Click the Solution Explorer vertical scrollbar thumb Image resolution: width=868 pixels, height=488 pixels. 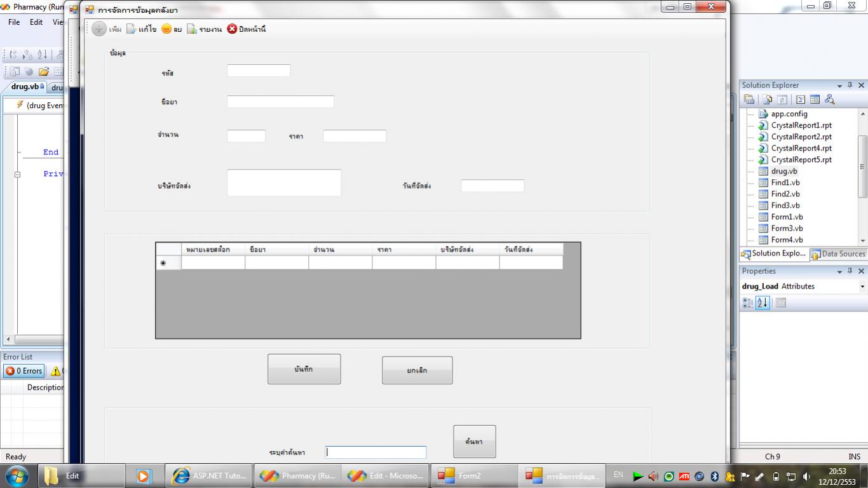862,166
